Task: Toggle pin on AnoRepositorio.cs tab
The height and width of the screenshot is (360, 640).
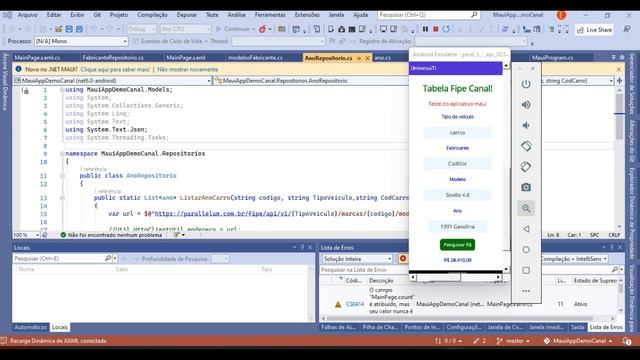Action: coord(359,58)
